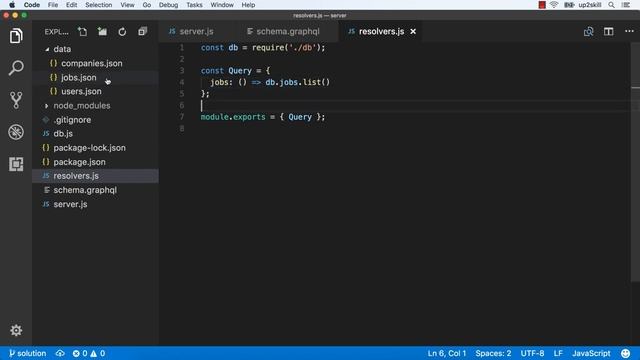This screenshot has height=360, width=640.
Task: Open the File menu
Action: (53, 5)
